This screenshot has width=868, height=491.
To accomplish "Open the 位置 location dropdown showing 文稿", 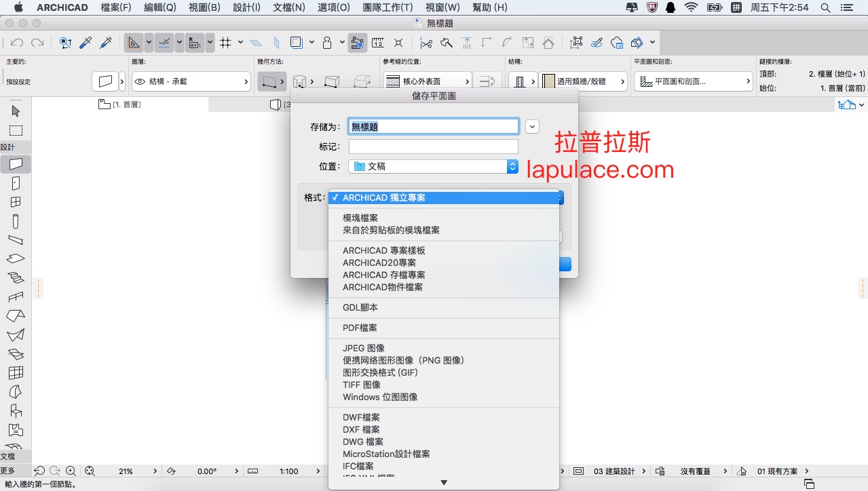I will [x=434, y=166].
